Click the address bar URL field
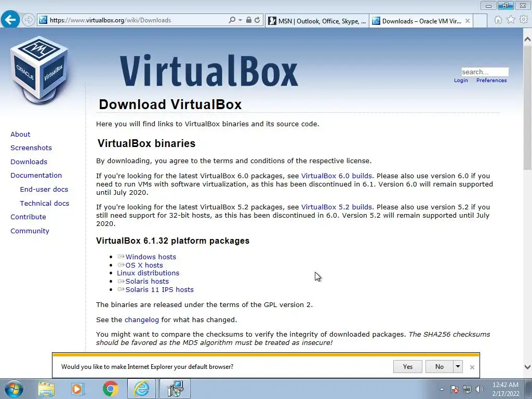This screenshot has width=532, height=399. [136, 20]
